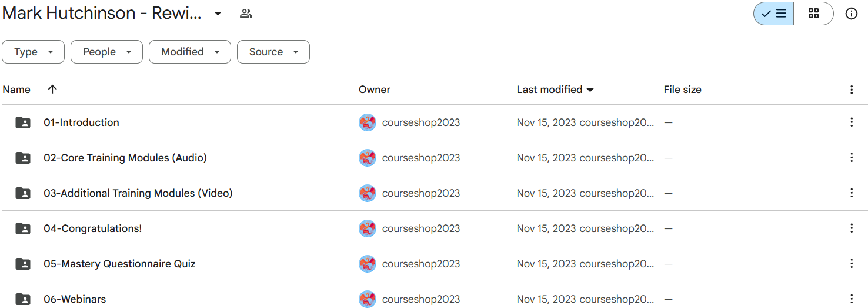Open the Source filter dropdown
The image size is (868, 308).
point(273,52)
